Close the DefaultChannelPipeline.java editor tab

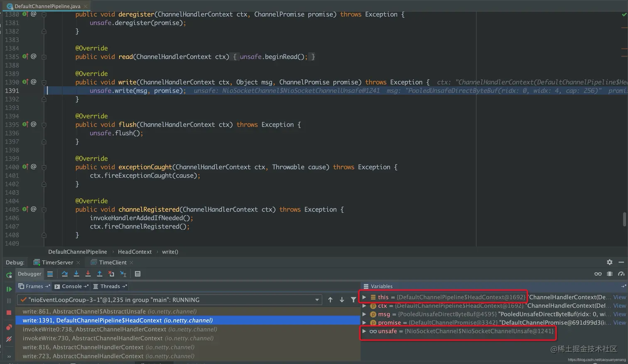tap(85, 6)
